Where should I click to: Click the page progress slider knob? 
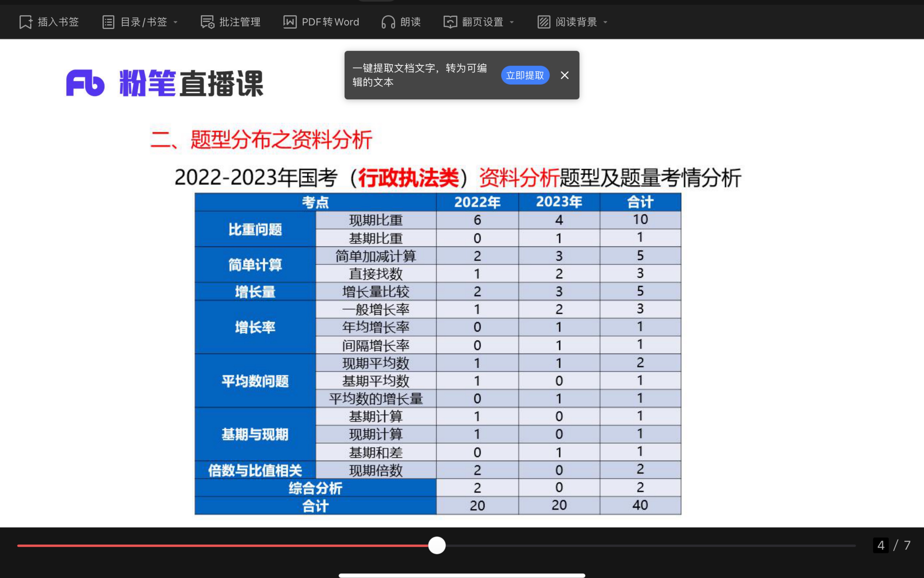437,545
